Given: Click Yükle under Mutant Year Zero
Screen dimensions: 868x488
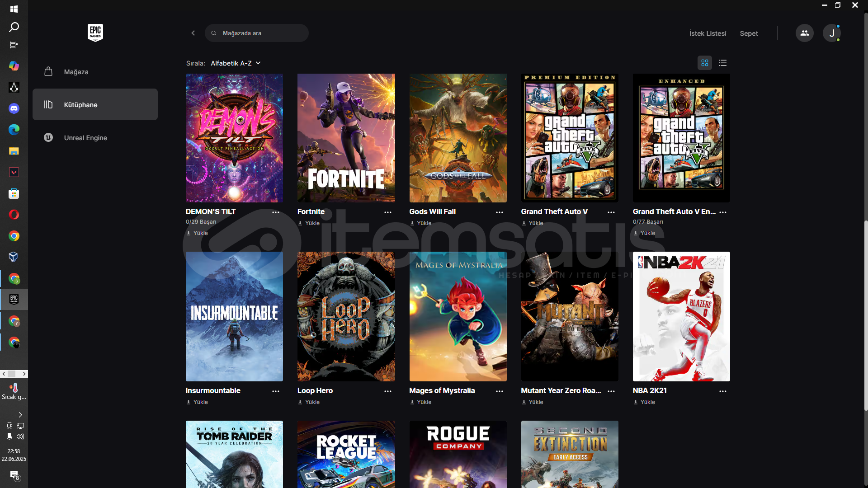Looking at the screenshot, I should [532, 402].
